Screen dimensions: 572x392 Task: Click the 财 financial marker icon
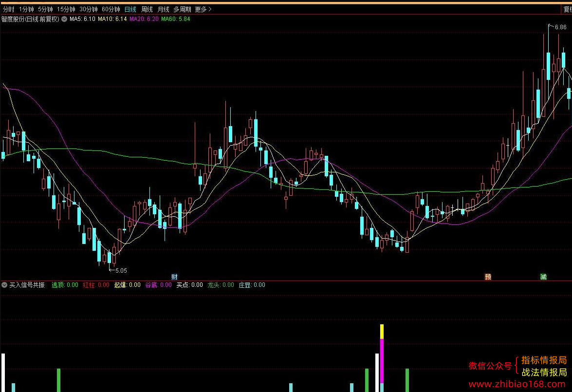[174, 277]
